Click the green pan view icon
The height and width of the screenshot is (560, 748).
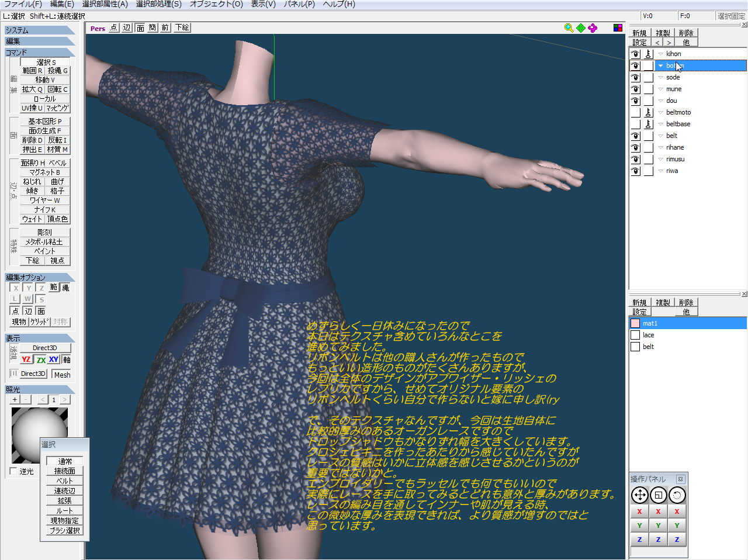[581, 28]
